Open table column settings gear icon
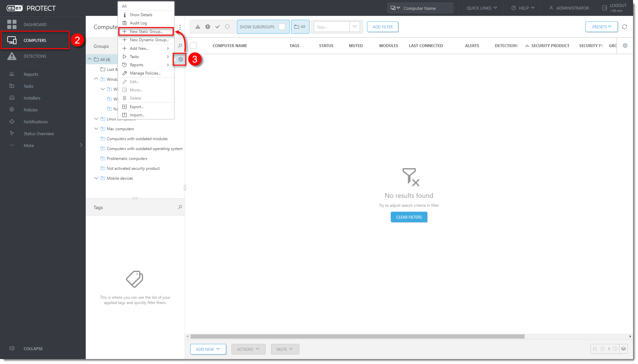This screenshot has width=638, height=364. click(x=625, y=45)
